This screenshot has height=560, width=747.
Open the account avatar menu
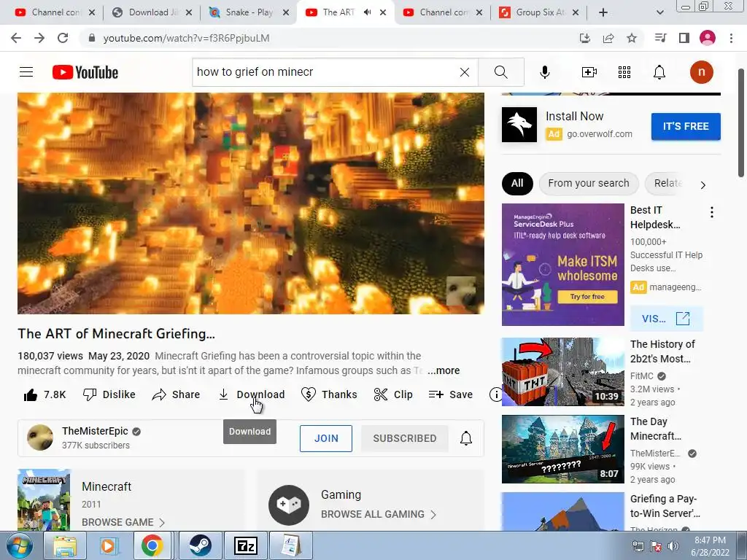(x=701, y=72)
